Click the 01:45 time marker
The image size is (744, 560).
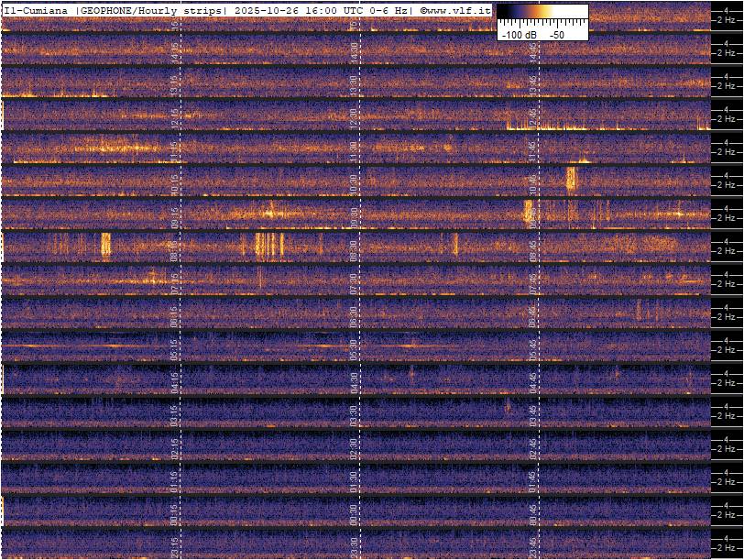(x=531, y=478)
